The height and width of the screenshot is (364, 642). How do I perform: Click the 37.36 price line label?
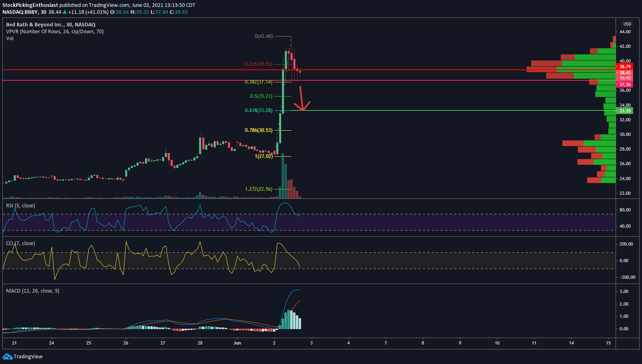tap(625, 85)
